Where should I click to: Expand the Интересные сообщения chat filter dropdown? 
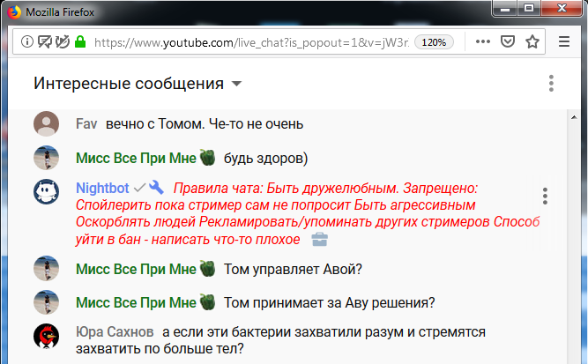point(138,83)
